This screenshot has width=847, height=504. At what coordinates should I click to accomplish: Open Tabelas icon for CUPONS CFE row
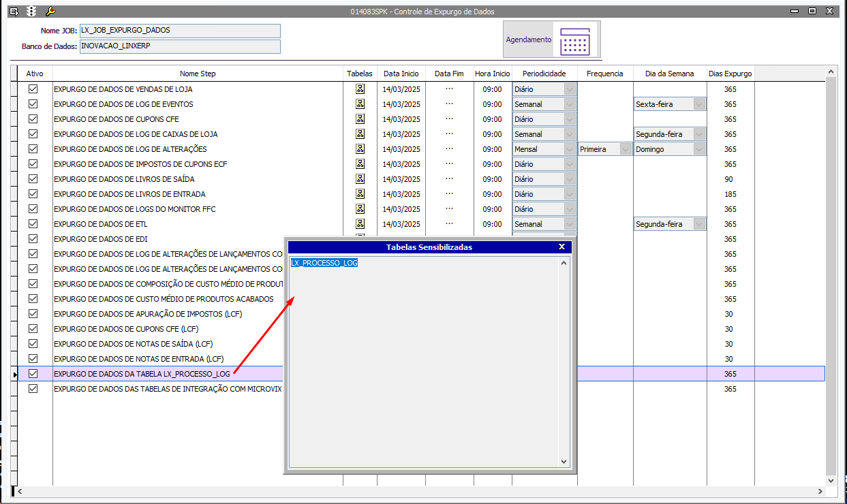[x=360, y=119]
